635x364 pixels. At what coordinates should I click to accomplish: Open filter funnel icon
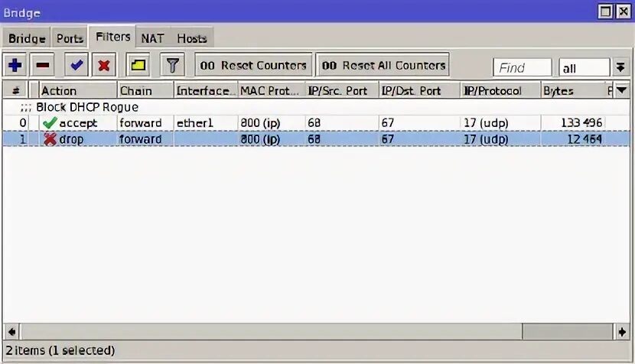(x=172, y=65)
